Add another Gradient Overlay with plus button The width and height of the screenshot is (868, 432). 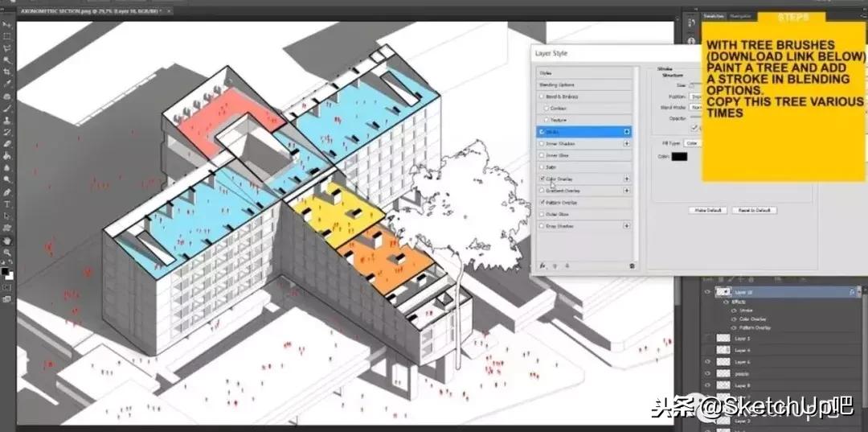coord(627,191)
